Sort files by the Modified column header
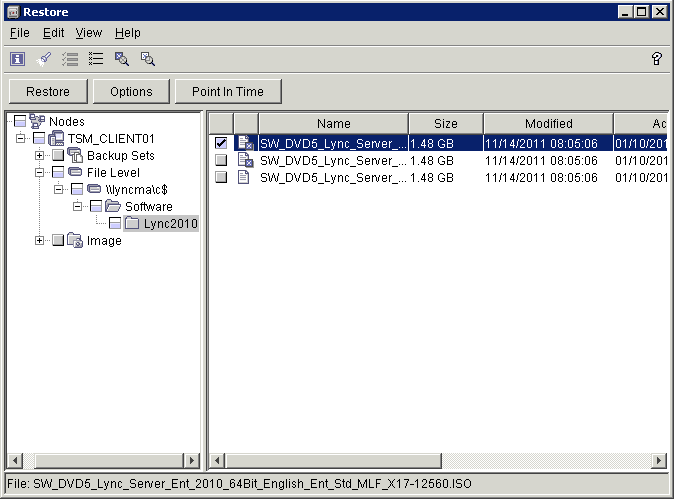676x499 pixels. pos(548,123)
